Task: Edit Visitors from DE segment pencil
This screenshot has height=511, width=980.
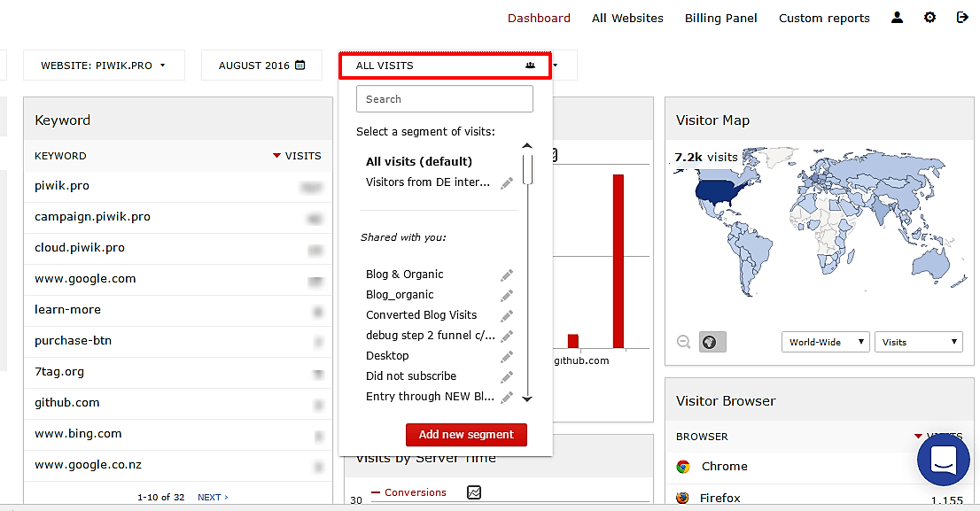Action: point(507,182)
